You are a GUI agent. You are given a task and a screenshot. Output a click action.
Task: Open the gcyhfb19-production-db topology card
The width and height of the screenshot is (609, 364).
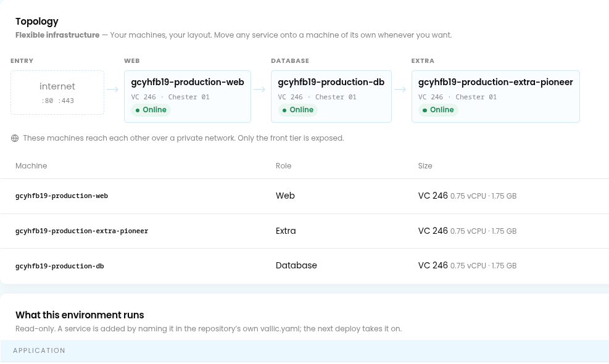(331, 96)
